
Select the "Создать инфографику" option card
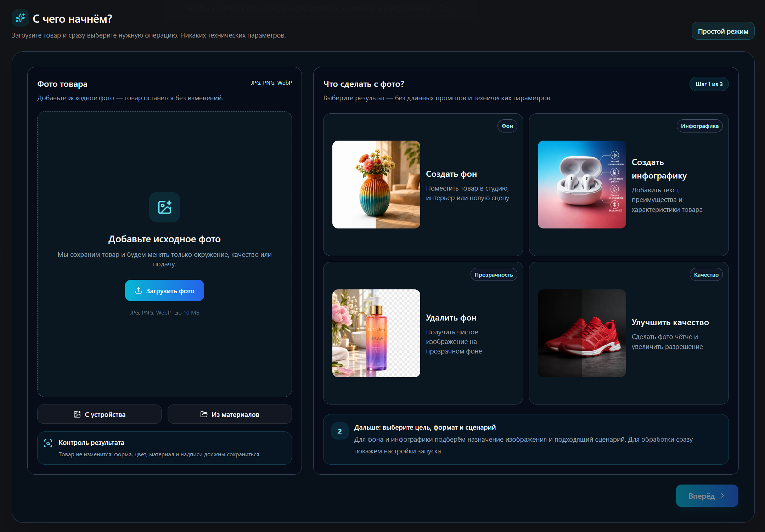(x=629, y=185)
